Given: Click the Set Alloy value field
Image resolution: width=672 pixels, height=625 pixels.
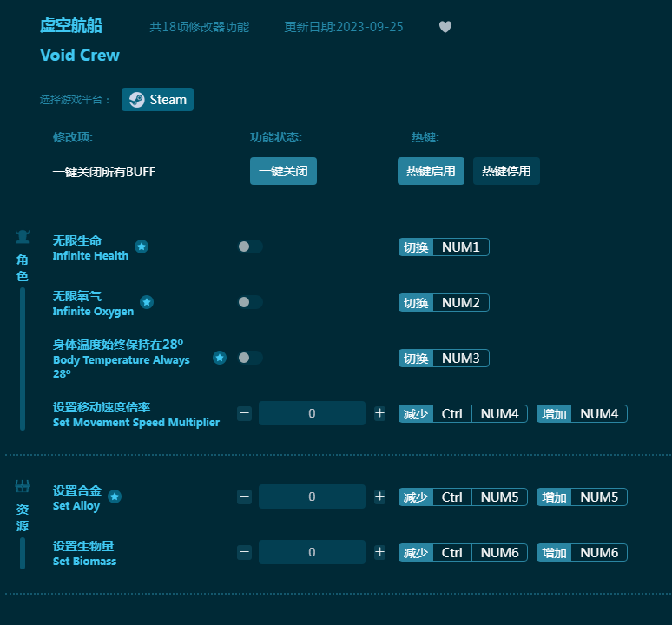Looking at the screenshot, I should 312,497.
